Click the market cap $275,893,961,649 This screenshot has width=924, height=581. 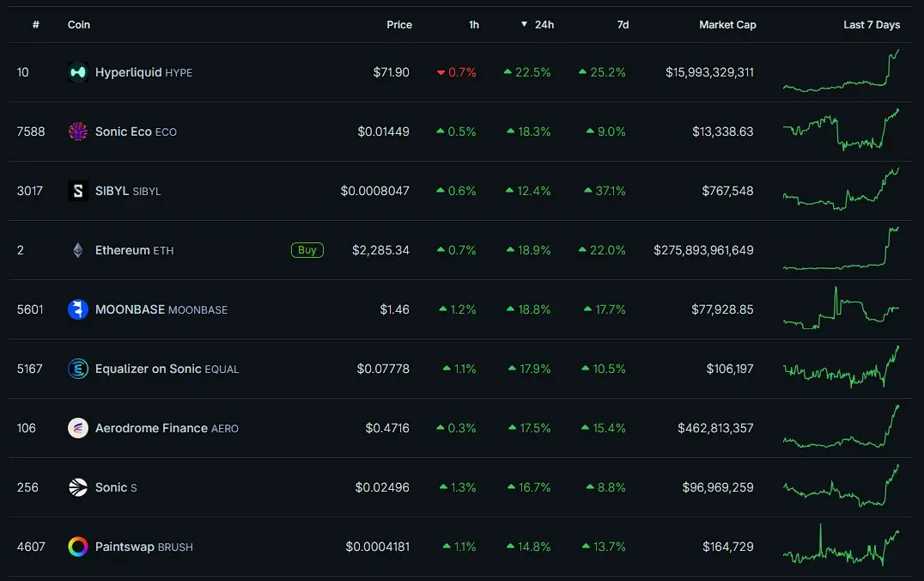[x=703, y=250]
